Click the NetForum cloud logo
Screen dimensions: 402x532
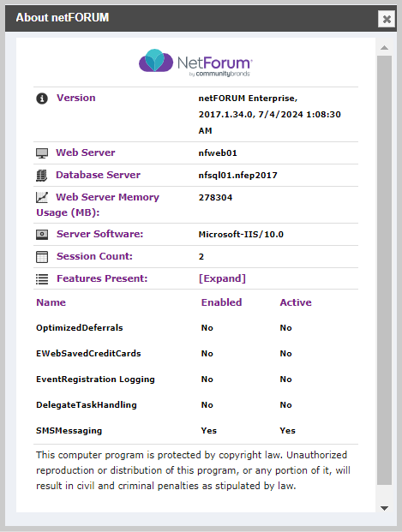coord(156,60)
